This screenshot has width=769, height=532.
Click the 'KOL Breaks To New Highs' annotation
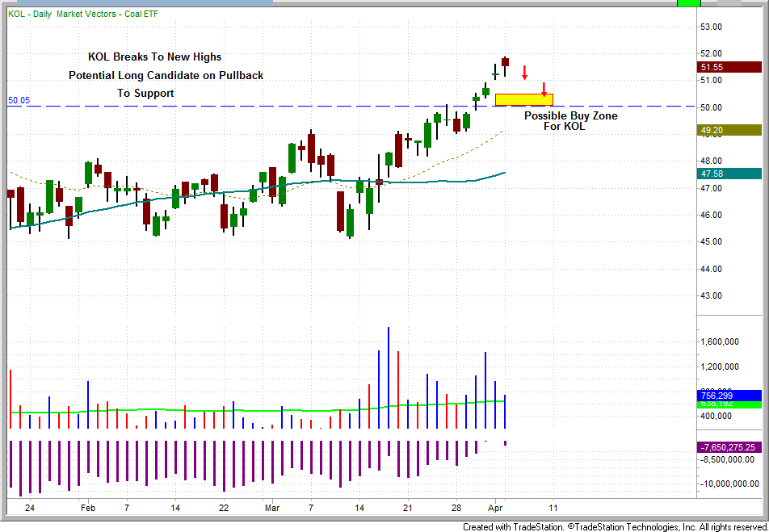click(154, 57)
